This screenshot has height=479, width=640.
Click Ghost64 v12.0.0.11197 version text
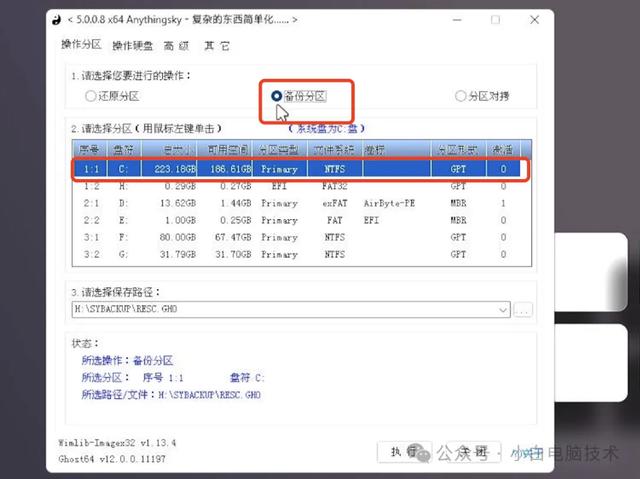coord(112,459)
